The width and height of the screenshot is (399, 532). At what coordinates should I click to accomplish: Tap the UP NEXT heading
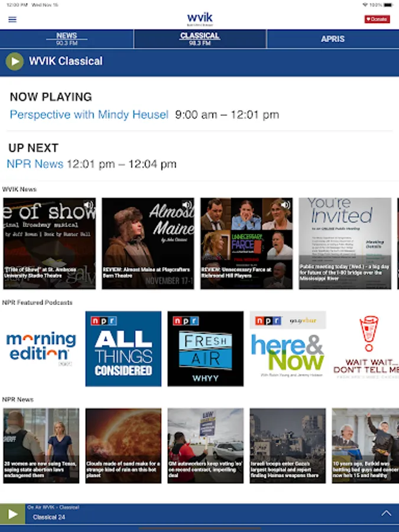pyautogui.click(x=34, y=148)
